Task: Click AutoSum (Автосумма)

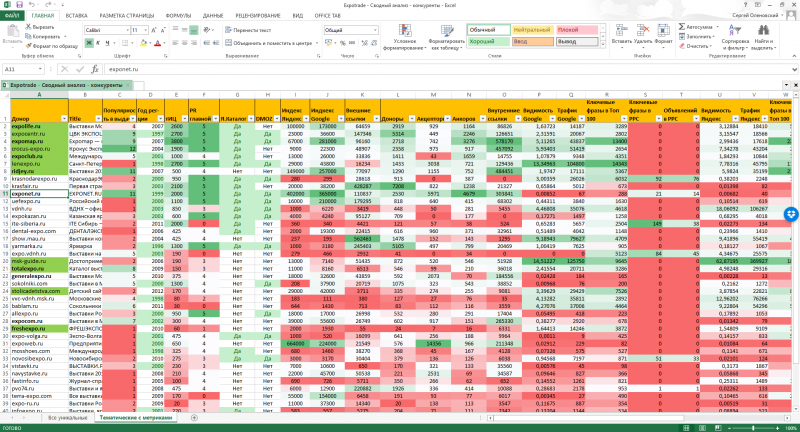Action: tap(698, 27)
